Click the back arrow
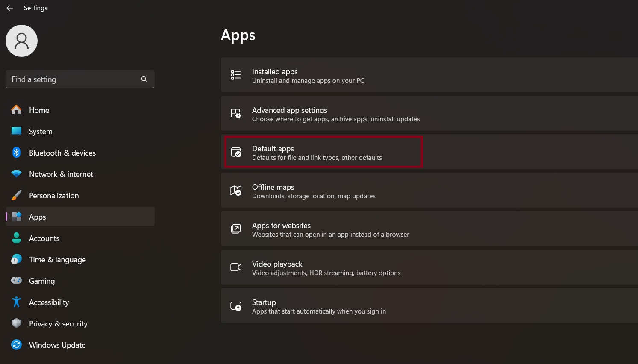Viewport: 638px width, 364px height. coord(9,8)
